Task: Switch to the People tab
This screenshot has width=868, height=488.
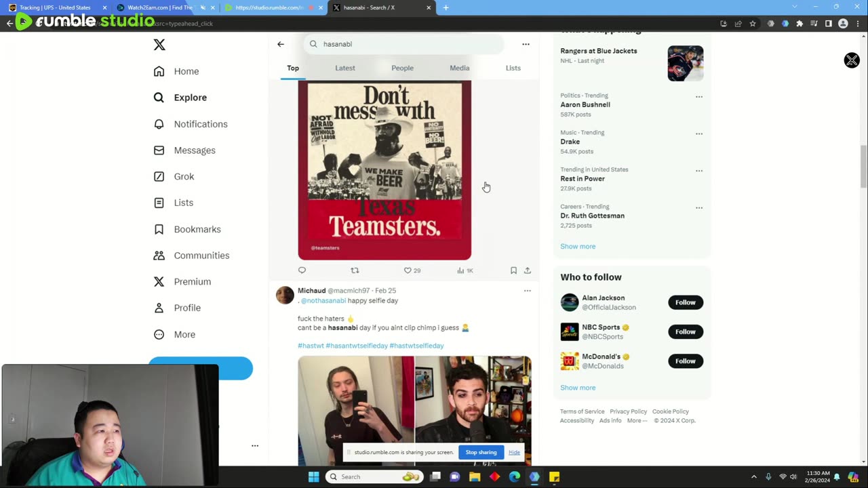Action: click(x=402, y=68)
